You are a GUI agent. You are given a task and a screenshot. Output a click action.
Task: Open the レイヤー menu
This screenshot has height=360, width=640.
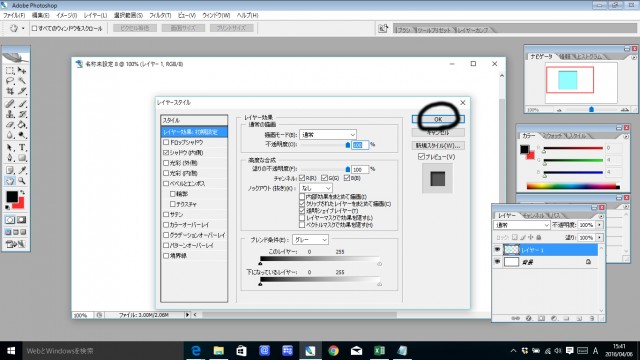tap(95, 15)
